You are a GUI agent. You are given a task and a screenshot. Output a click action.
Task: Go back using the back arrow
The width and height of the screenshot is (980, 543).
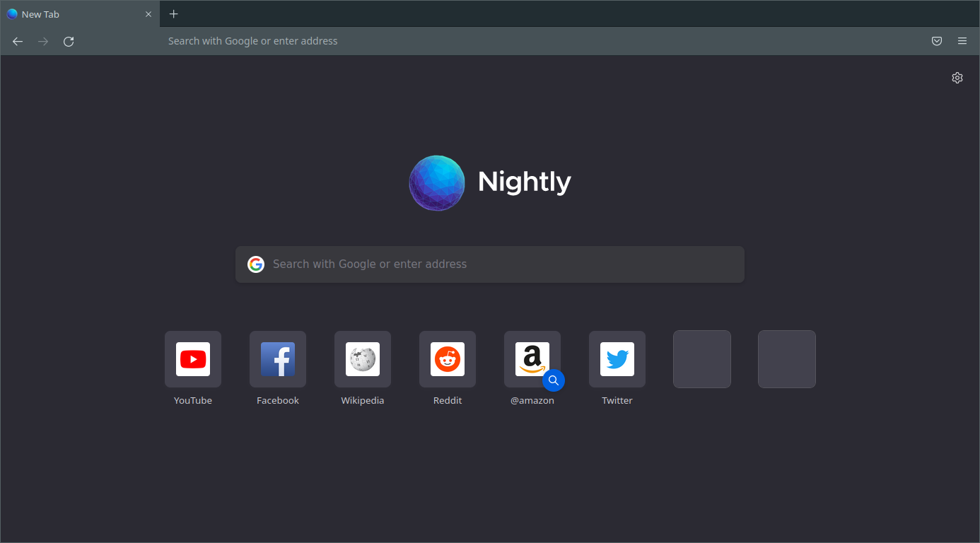[18, 42]
